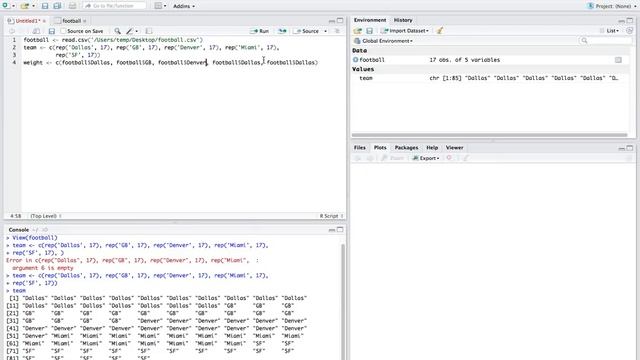The width and height of the screenshot is (640, 360).
Task: Select the team value row
Action: pyautogui.click(x=489, y=78)
